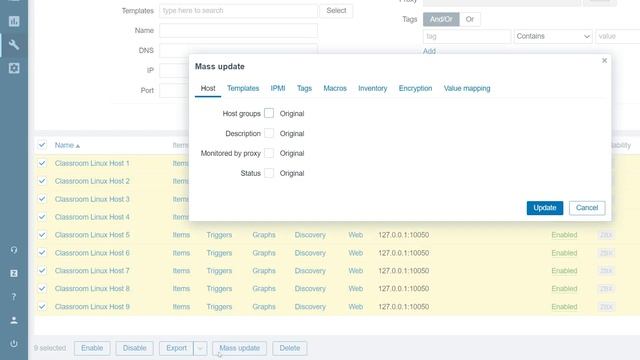Open Graphs for Classroom Linux Host 6
Image resolution: width=640 pixels, height=360 pixels.
[x=264, y=253]
